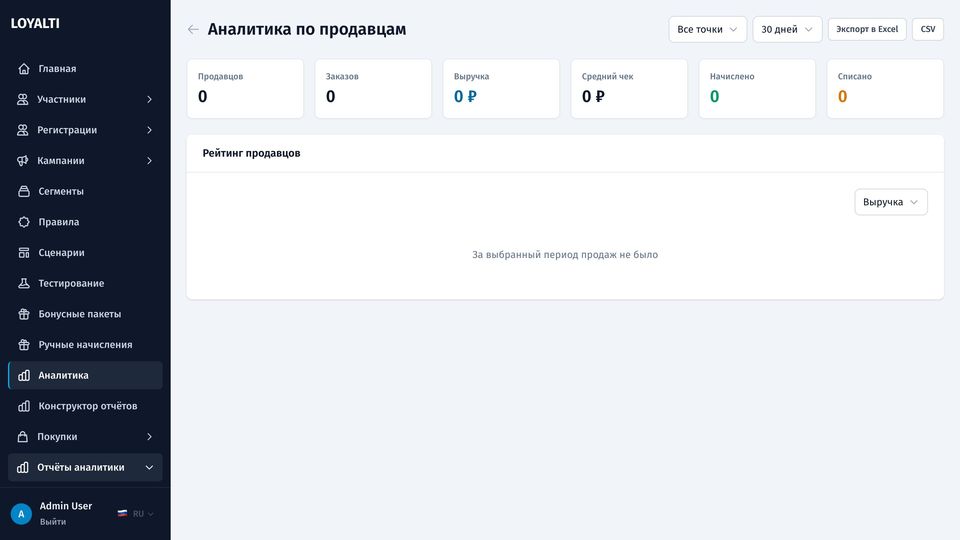Viewport: 960px width, 540px height.
Task: Click the gift icon beside Бонусные пакеты
Action: point(24,313)
